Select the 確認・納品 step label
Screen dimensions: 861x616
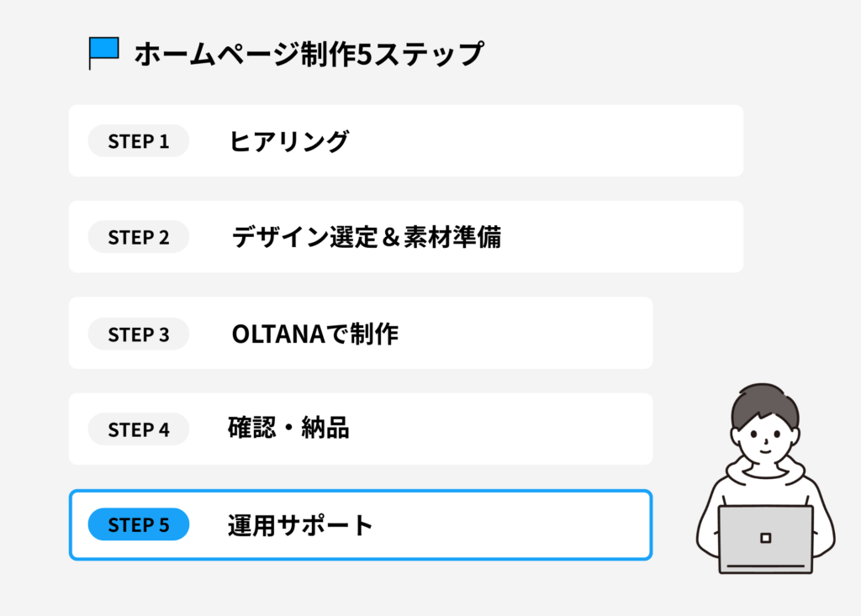coord(288,429)
